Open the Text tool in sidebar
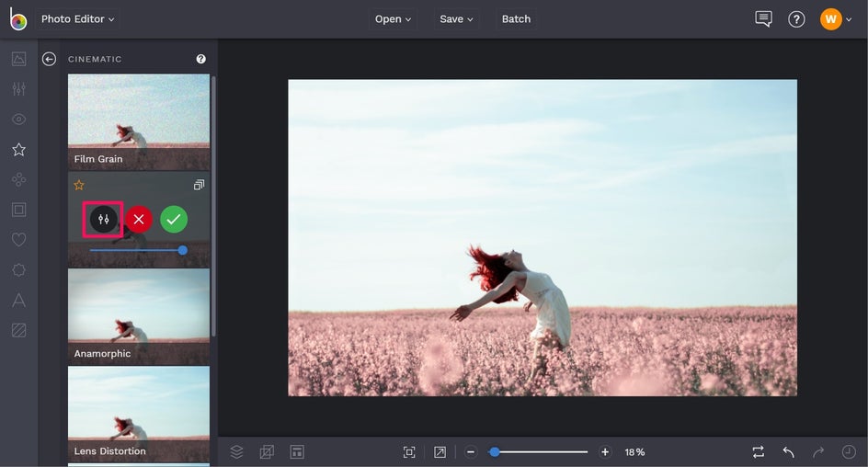 [x=18, y=300]
